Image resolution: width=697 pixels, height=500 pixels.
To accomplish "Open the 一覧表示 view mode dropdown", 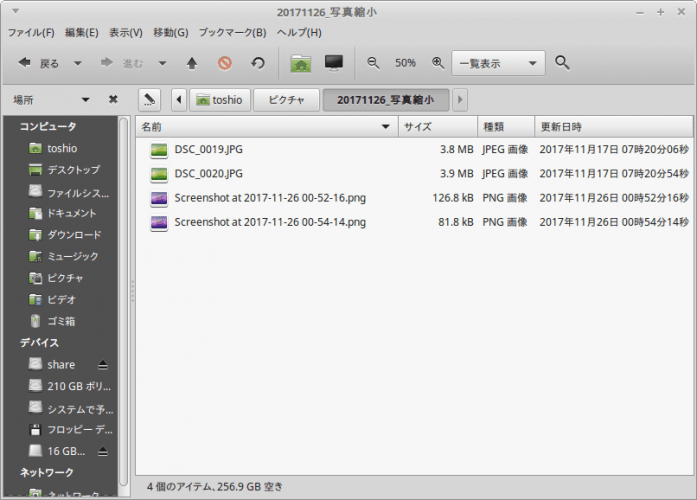I will (x=498, y=63).
